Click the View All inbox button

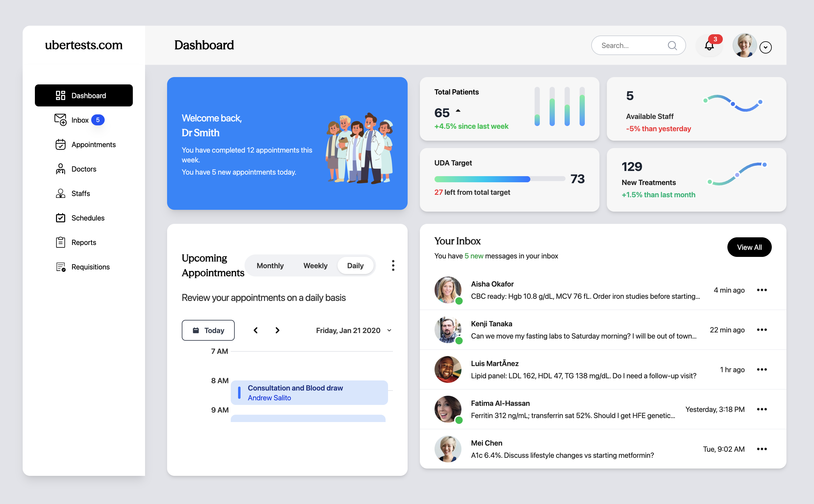pyautogui.click(x=749, y=247)
